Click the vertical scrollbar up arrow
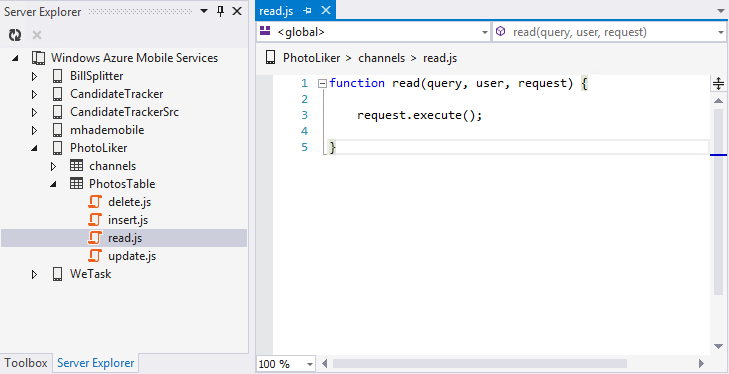The height and width of the screenshot is (374, 729). [719, 101]
